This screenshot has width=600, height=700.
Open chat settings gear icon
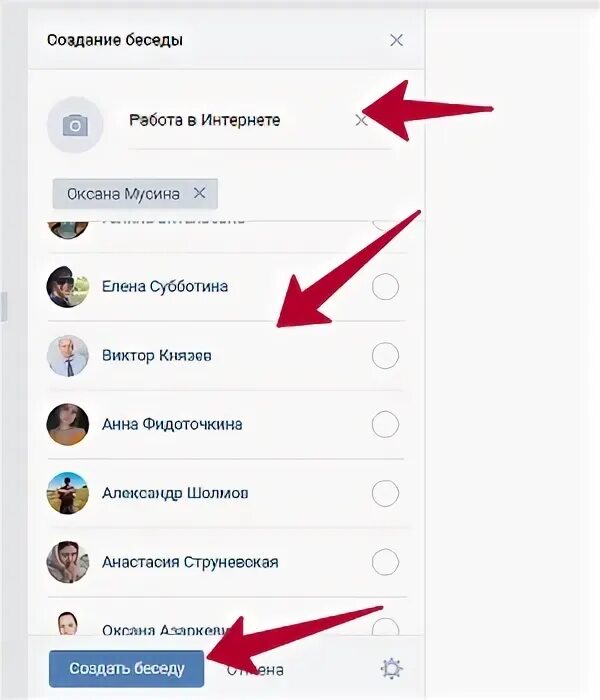[392, 669]
